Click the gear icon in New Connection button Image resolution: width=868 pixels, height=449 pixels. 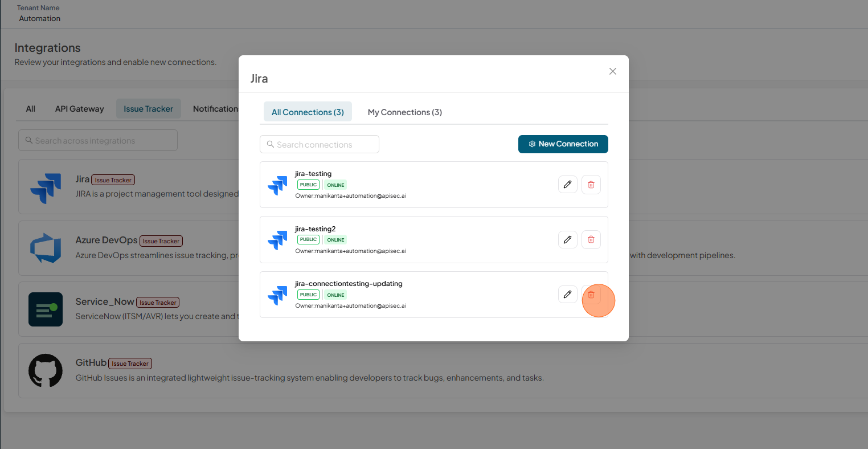click(532, 144)
